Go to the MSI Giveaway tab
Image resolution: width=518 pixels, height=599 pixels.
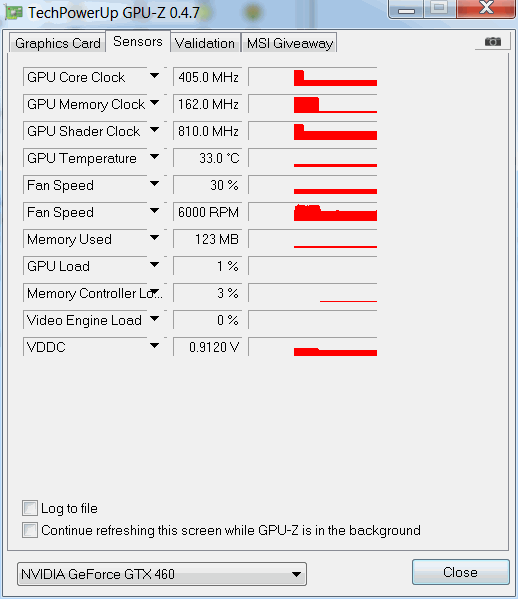point(290,43)
